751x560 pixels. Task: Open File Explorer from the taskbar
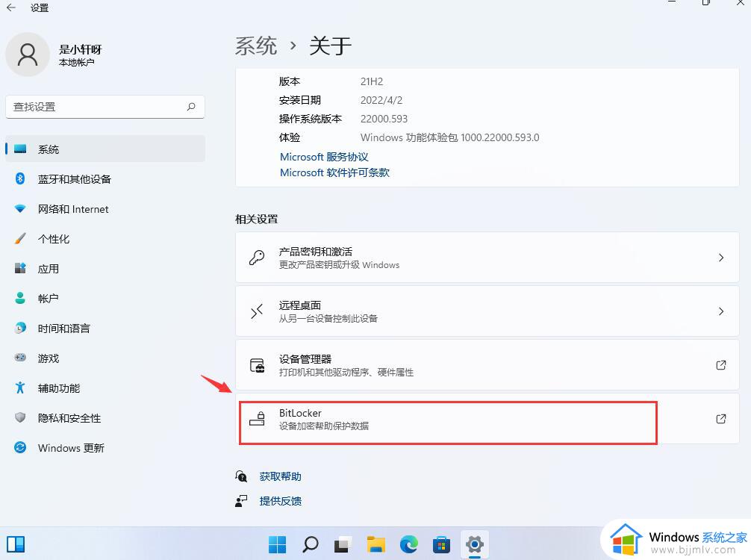pos(376,544)
